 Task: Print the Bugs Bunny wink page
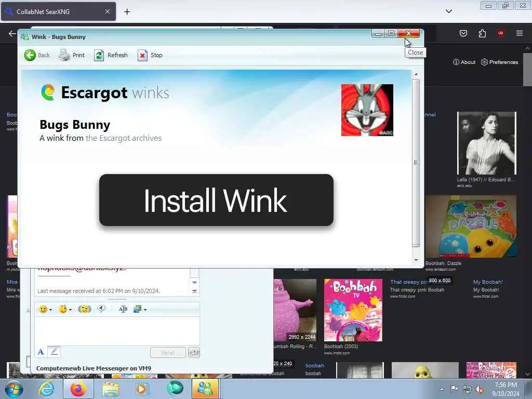pyautogui.click(x=72, y=55)
